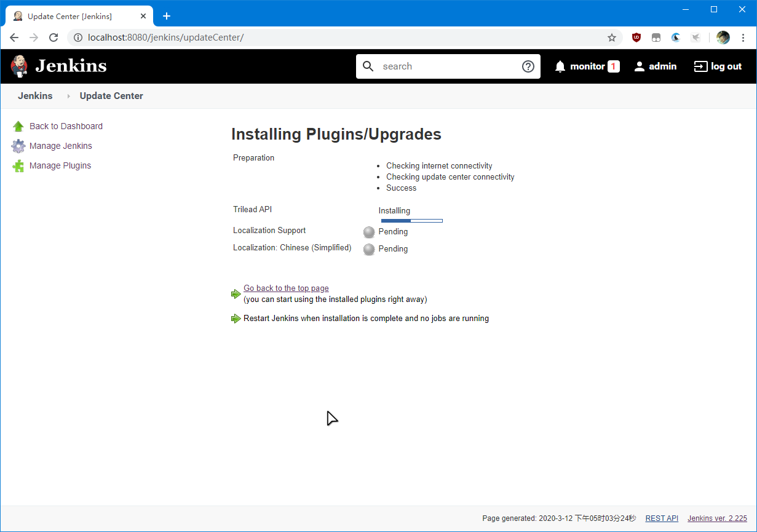Click the Localization Support plugin name

click(269, 230)
